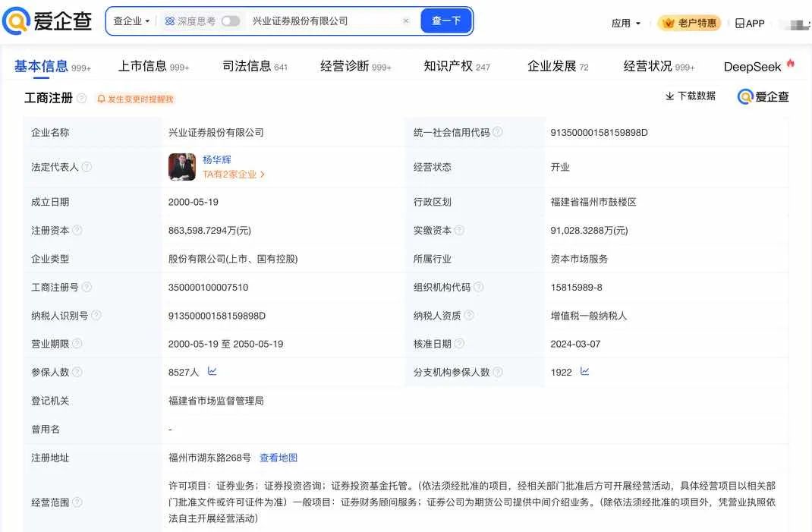
Task: Click the industry value 资本市场服务
Action: pyautogui.click(x=579, y=259)
